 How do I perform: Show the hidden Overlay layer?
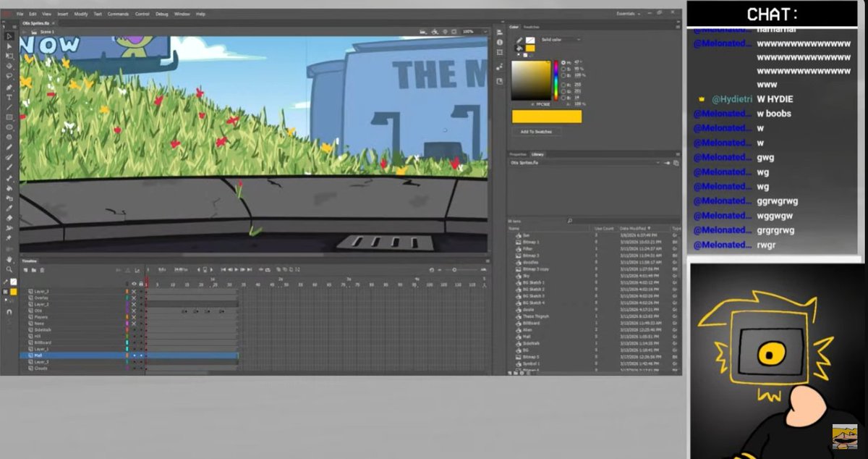click(134, 298)
